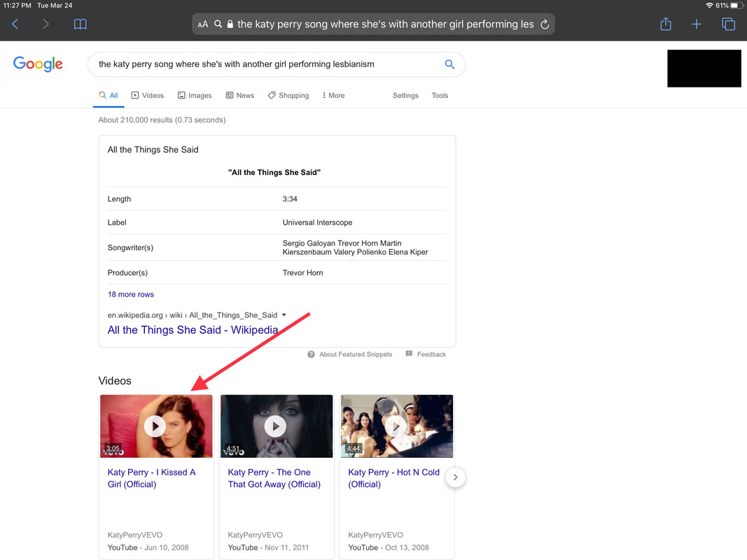Open a new tab with plus icon
The height and width of the screenshot is (560, 747).
click(697, 24)
